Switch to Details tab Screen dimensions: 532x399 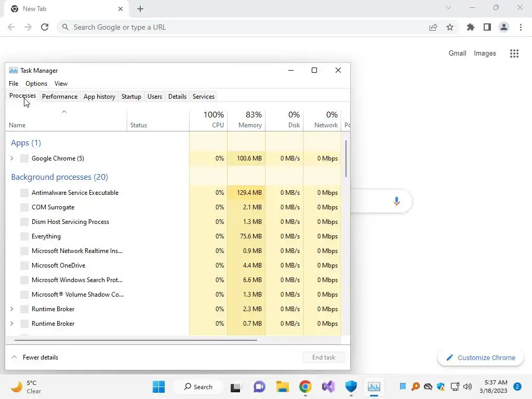coord(178,97)
